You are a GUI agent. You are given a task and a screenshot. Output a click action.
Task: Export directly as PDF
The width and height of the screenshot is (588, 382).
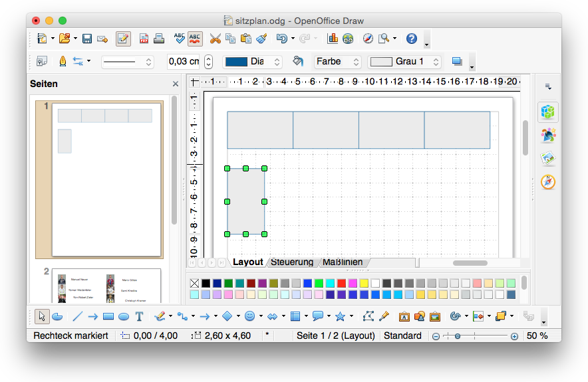pos(144,39)
